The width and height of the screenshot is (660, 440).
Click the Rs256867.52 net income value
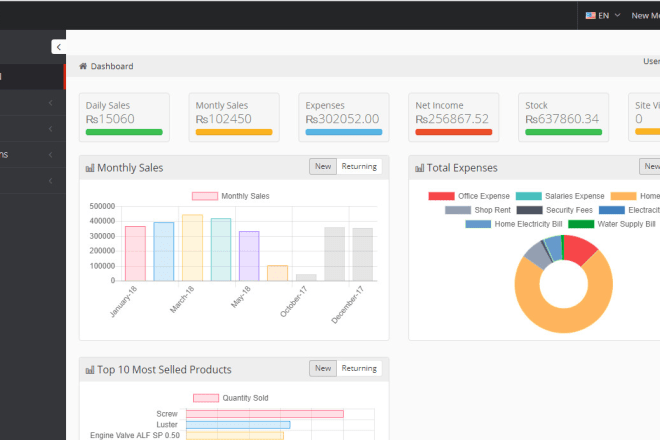click(452, 119)
